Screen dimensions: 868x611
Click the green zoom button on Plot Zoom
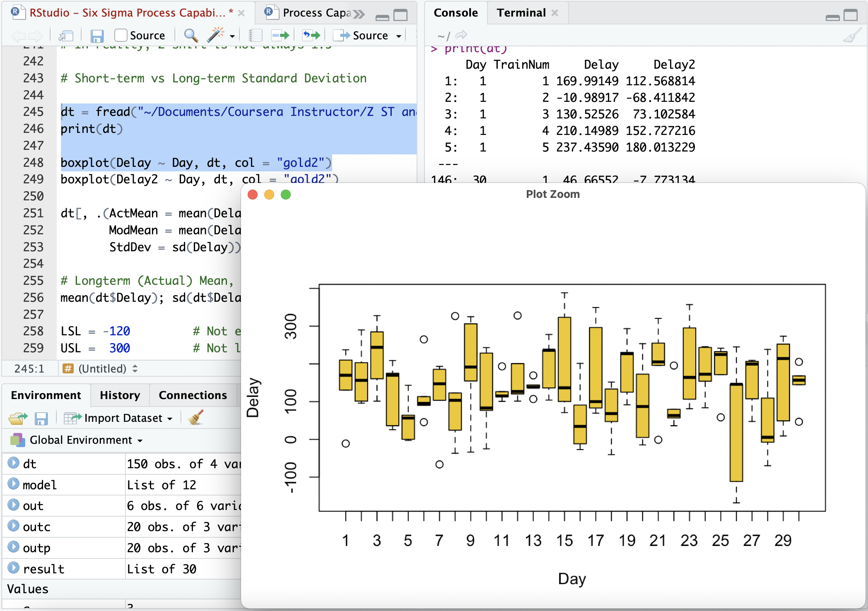(x=286, y=195)
